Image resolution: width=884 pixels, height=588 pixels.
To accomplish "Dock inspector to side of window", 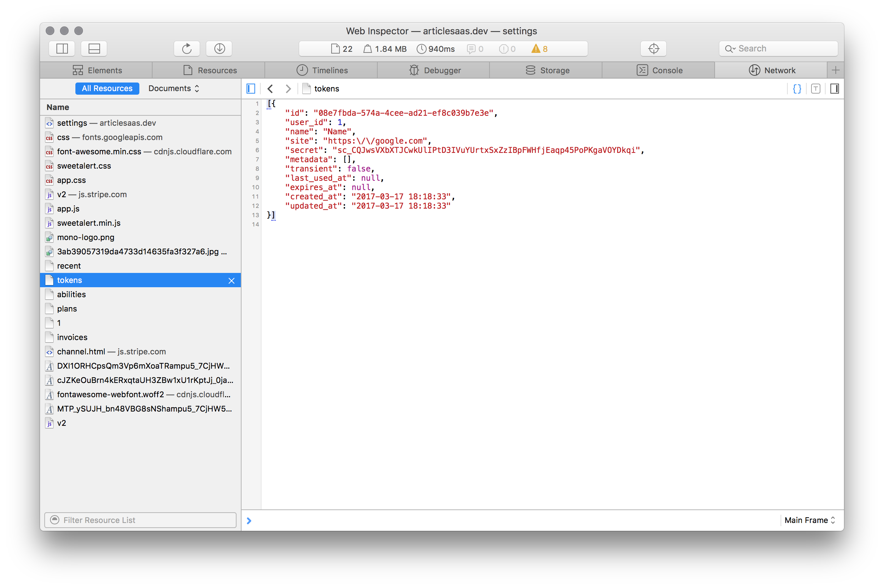I will tap(62, 49).
